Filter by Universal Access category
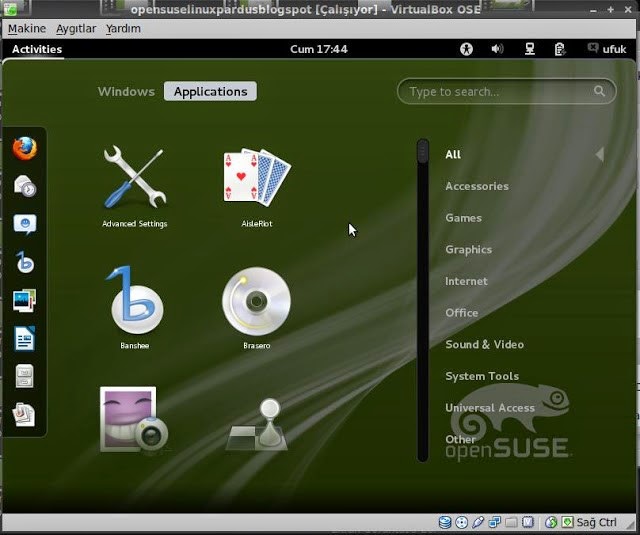 pyautogui.click(x=490, y=408)
